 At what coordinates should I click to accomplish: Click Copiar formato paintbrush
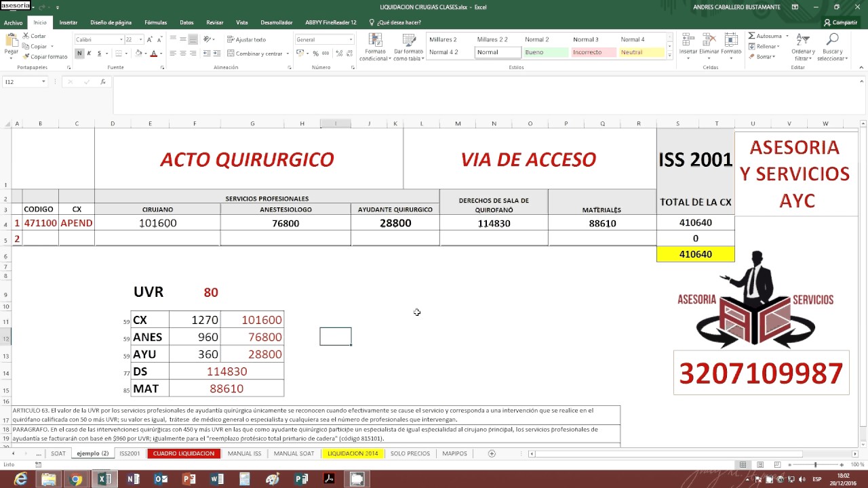pyautogui.click(x=45, y=57)
